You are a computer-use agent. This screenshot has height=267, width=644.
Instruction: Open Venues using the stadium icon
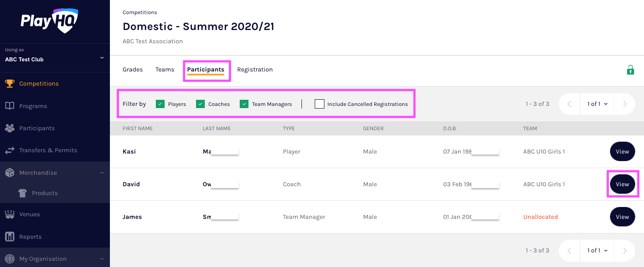(x=10, y=214)
